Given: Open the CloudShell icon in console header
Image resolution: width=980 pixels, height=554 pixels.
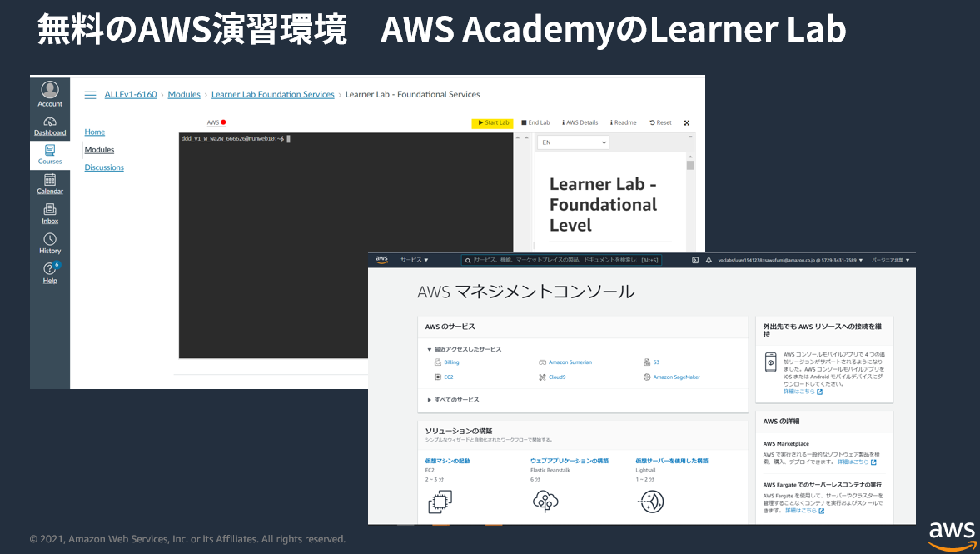Looking at the screenshot, I should click(695, 260).
